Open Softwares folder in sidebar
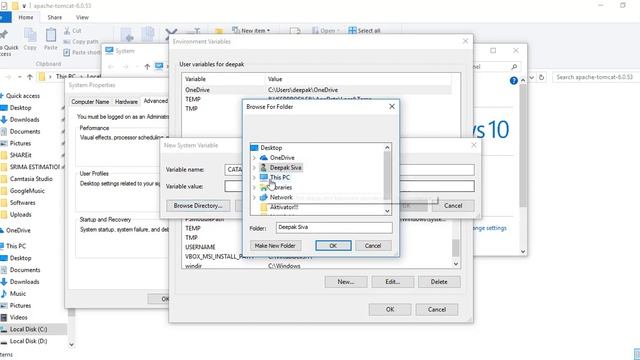This screenshot has height=360, width=640. coord(22,202)
